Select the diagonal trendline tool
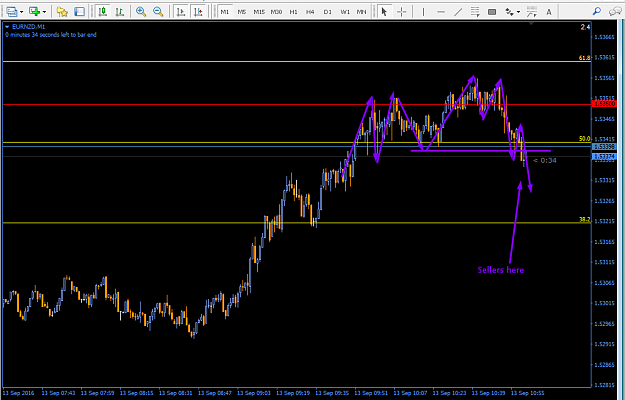The height and width of the screenshot is (400, 625). 458,12
